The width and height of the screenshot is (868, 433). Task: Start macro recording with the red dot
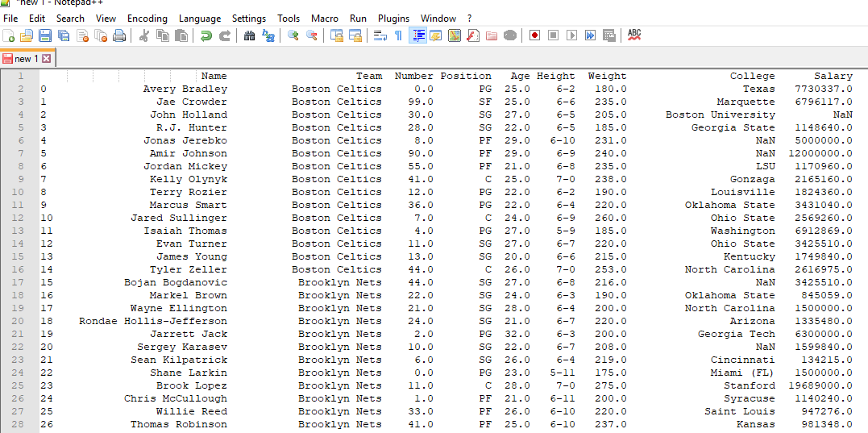(535, 36)
